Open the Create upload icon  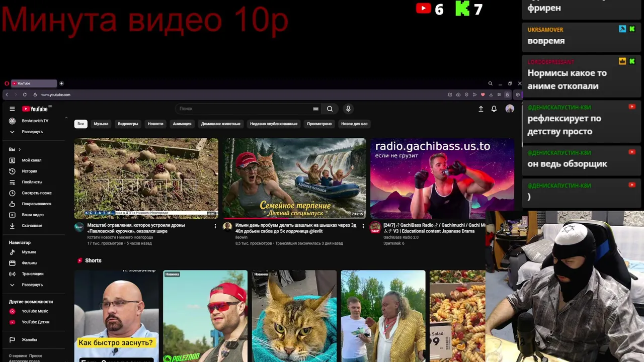(480, 109)
